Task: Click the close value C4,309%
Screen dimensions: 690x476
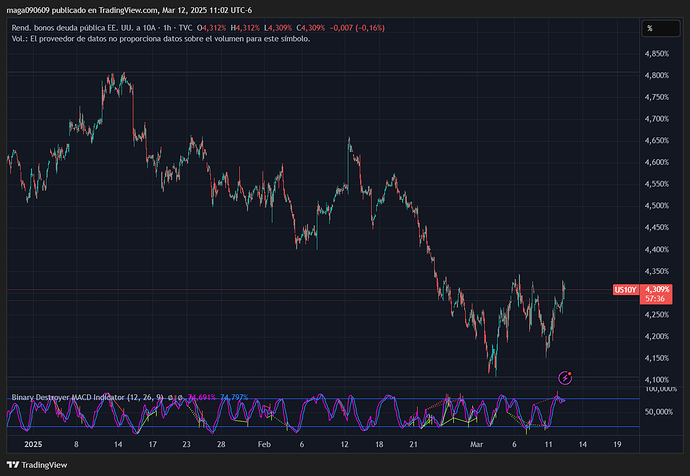Action: pos(311,28)
